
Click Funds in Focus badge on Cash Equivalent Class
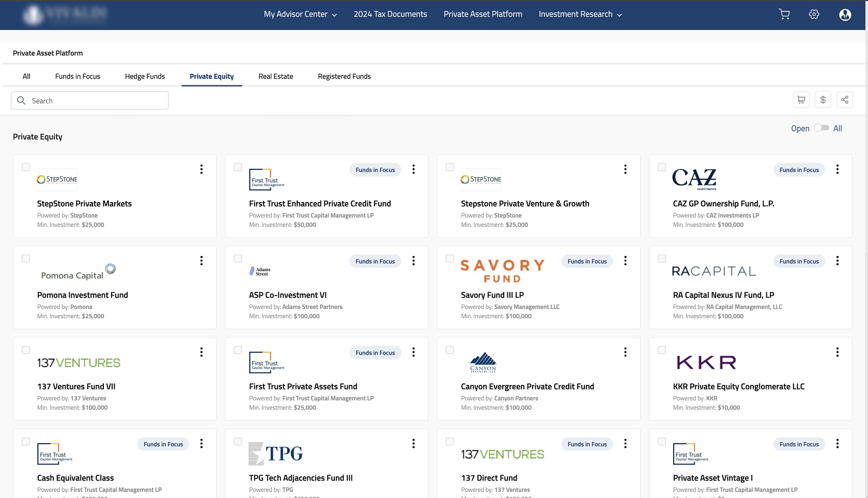point(163,444)
